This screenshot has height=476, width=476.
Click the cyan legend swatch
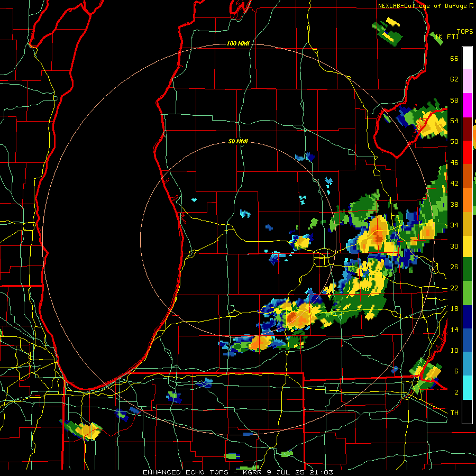click(467, 388)
